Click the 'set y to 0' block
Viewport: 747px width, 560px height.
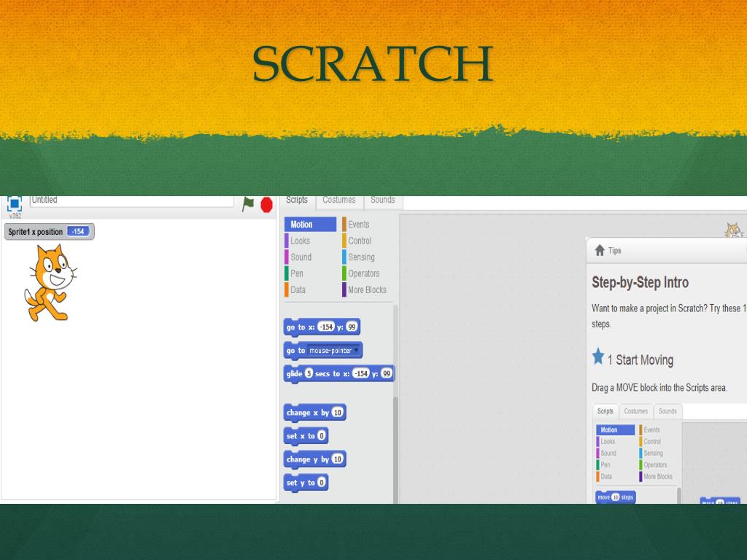point(306,483)
